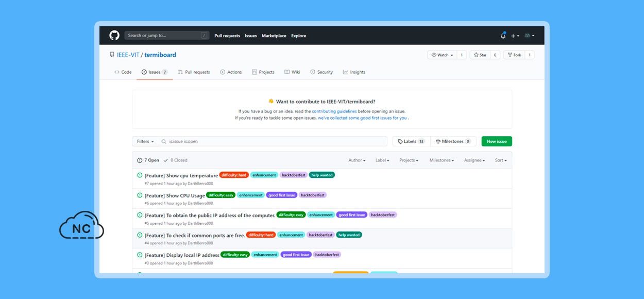
Task: Click difficulty: easy label on CPU Usage issue
Action: [221, 195]
